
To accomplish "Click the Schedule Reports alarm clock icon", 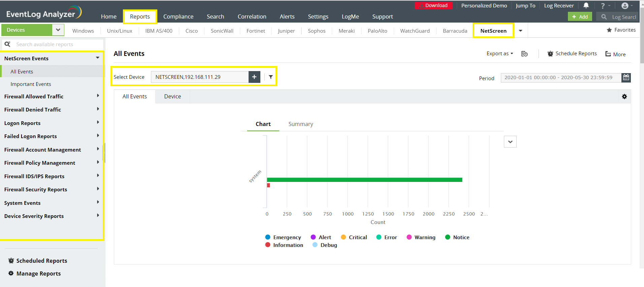I will 550,54.
